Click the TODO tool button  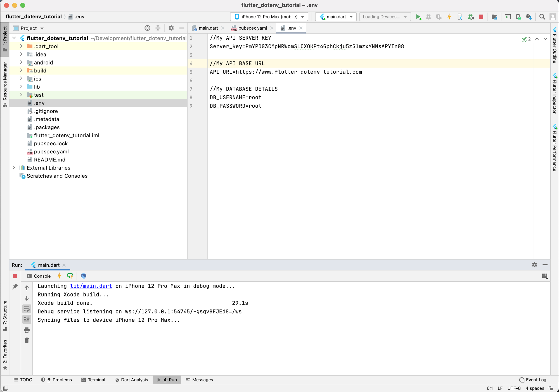coord(23,380)
